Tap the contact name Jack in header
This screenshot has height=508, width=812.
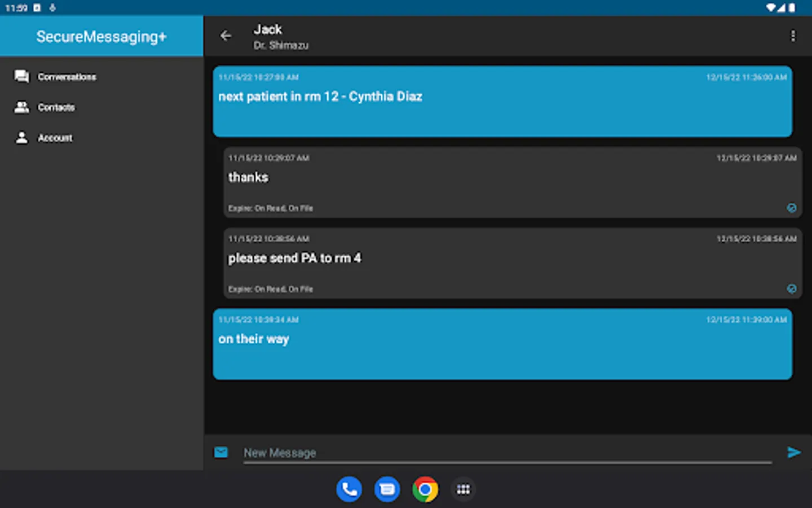pyautogui.click(x=268, y=29)
